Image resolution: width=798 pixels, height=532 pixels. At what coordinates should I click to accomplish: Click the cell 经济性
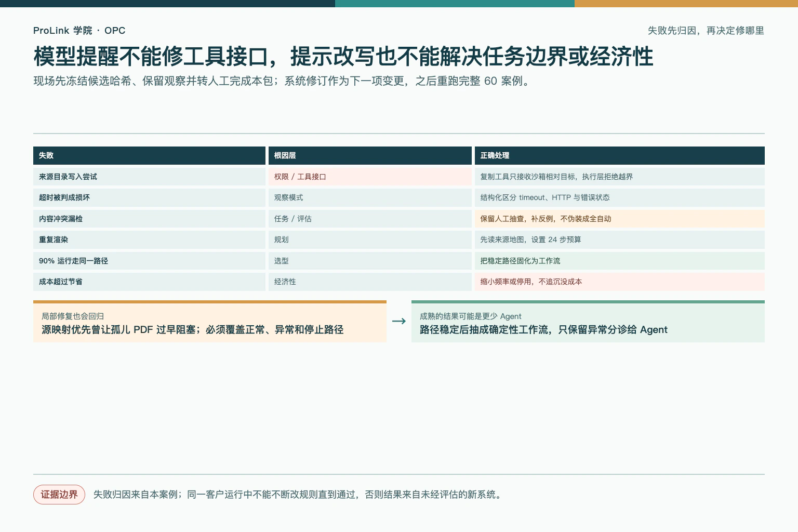(x=370, y=282)
